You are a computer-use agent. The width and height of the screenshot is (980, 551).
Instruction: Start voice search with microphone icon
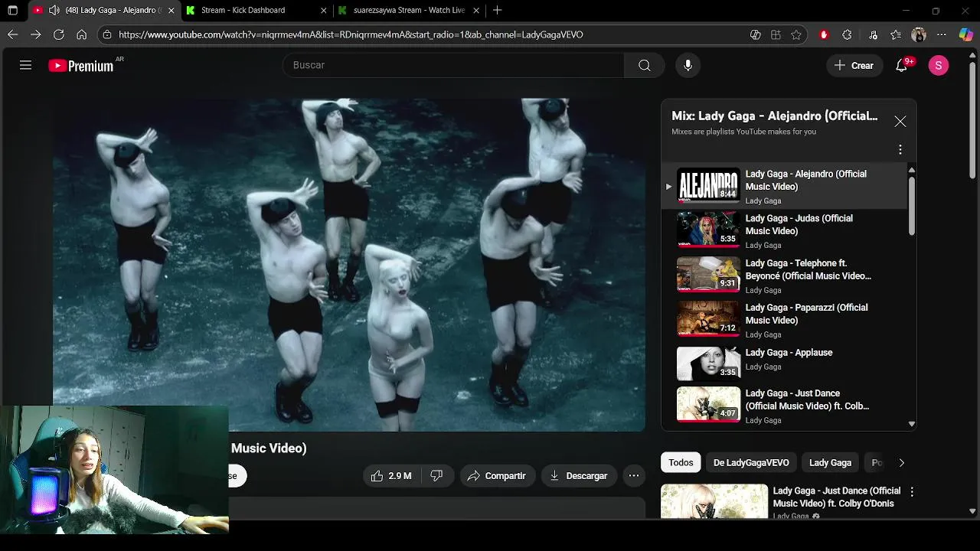tap(688, 66)
